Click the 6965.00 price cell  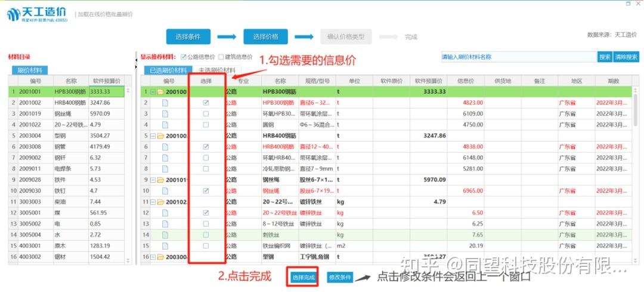[466, 191]
